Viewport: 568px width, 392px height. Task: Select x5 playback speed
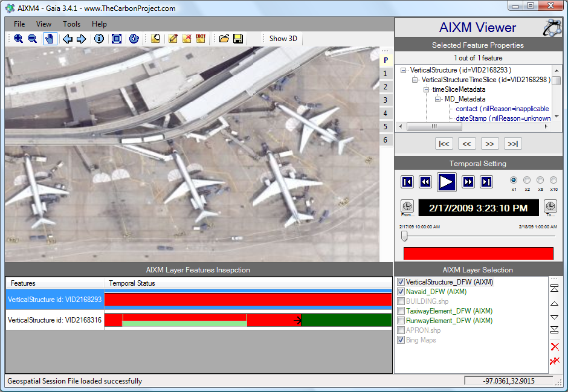[x=540, y=180]
